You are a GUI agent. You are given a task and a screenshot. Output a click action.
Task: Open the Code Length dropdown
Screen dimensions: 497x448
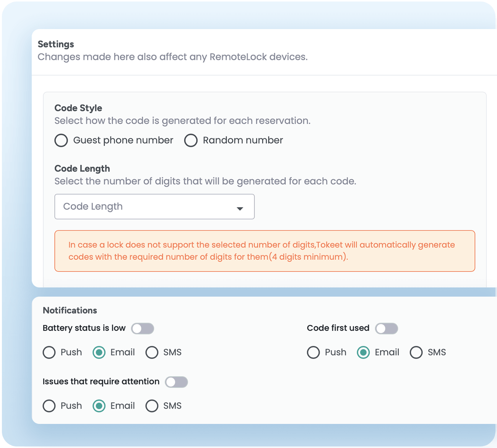coord(154,206)
